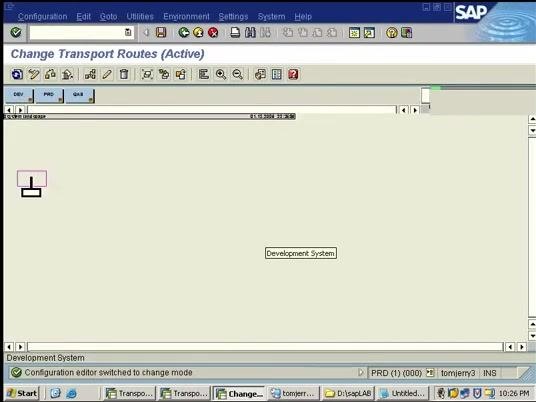Click the INS insert mode indicator

point(490,373)
